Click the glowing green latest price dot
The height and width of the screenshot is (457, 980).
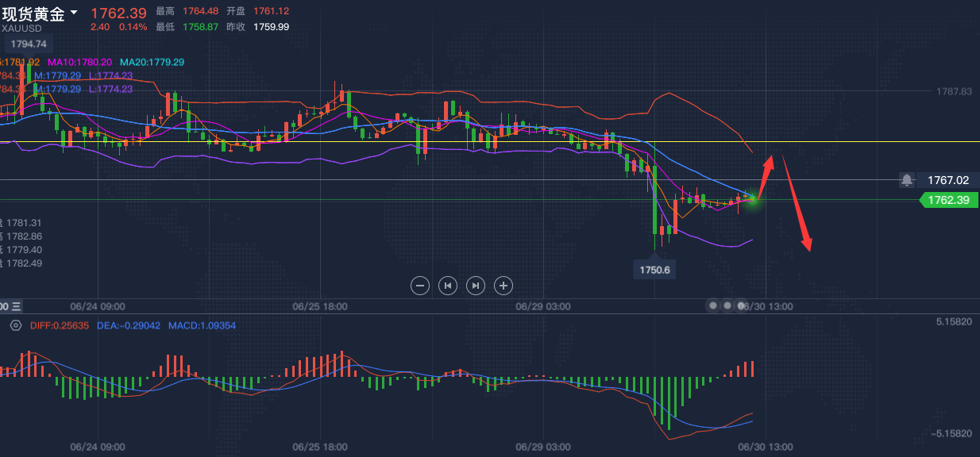(752, 198)
